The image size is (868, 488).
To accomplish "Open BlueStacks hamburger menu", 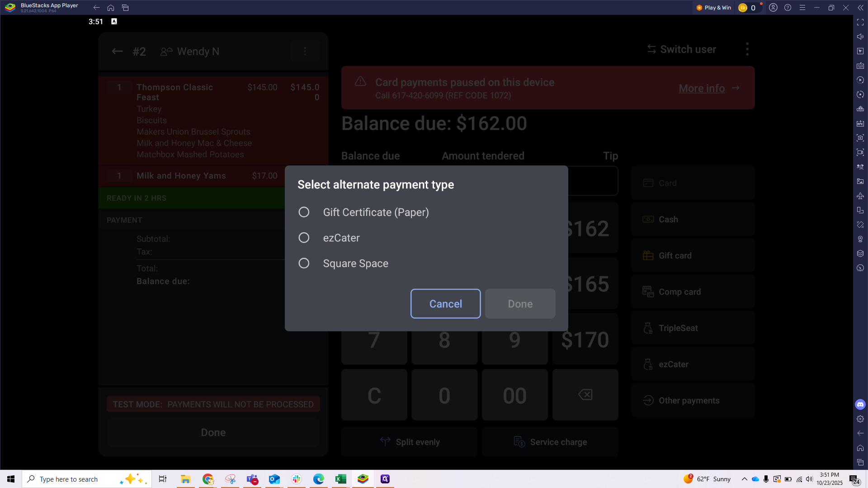I will tap(802, 8).
